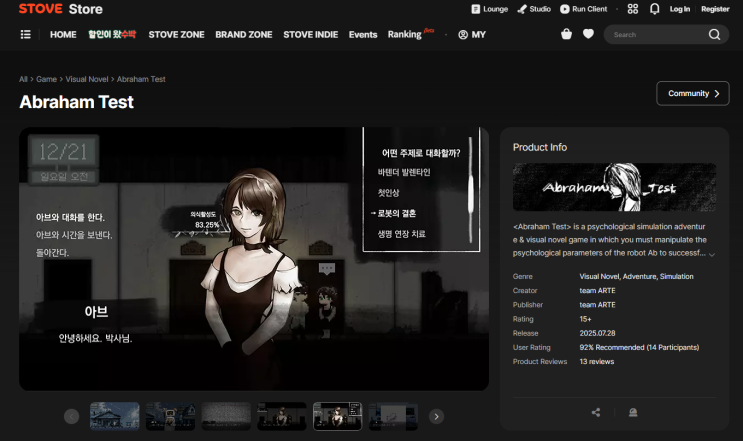Click 'Product Info' heading
The width and height of the screenshot is (743, 441).
pyautogui.click(x=540, y=147)
